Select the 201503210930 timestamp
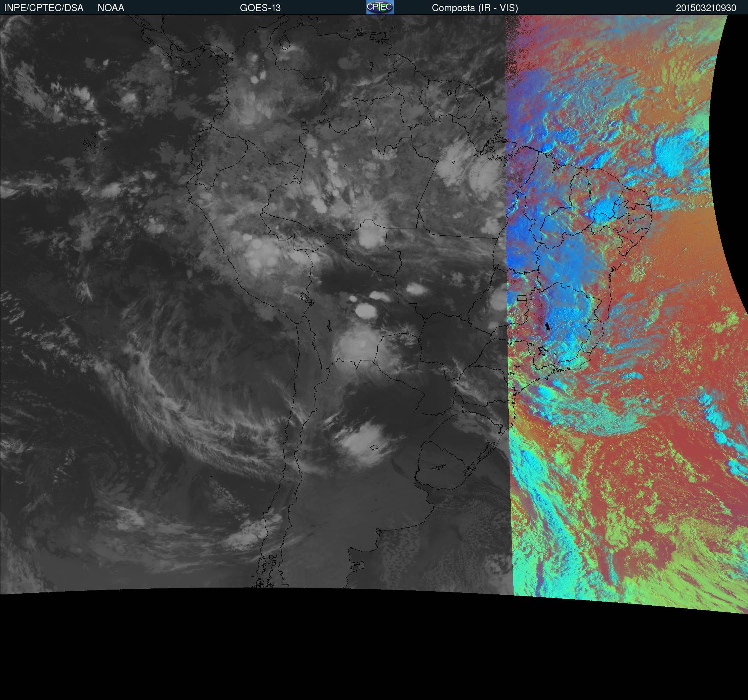Image resolution: width=748 pixels, height=700 pixels. pos(706,8)
